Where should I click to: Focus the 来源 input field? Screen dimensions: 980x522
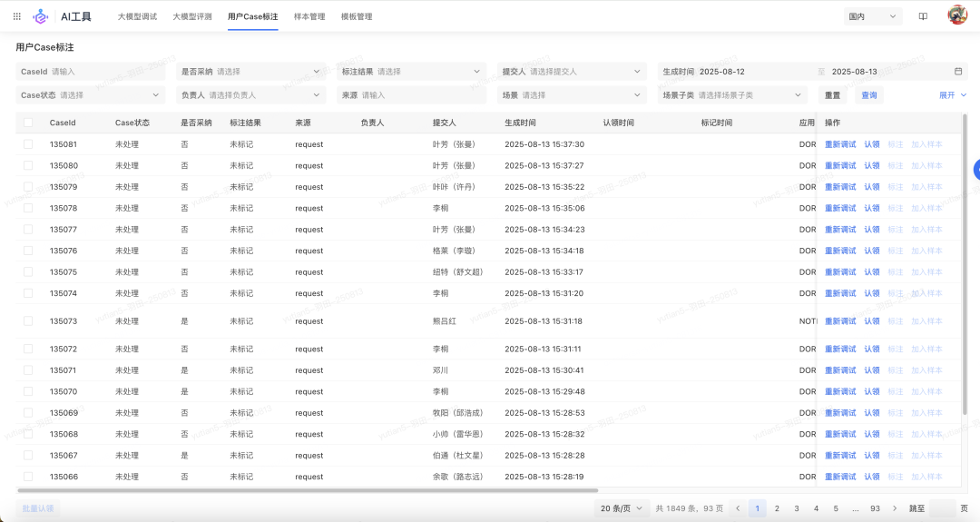411,95
